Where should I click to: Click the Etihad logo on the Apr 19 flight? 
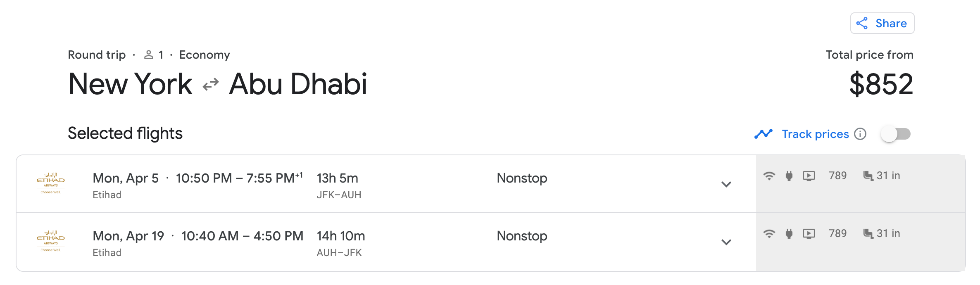pyautogui.click(x=51, y=241)
